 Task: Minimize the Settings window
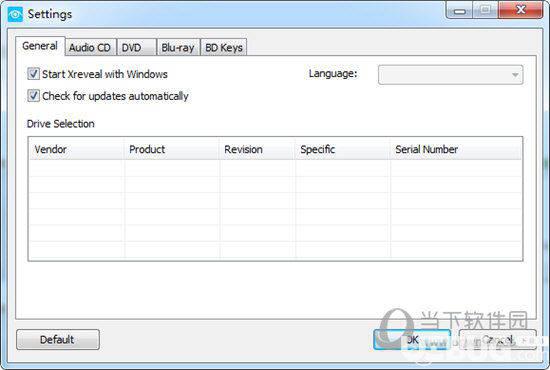(x=460, y=11)
